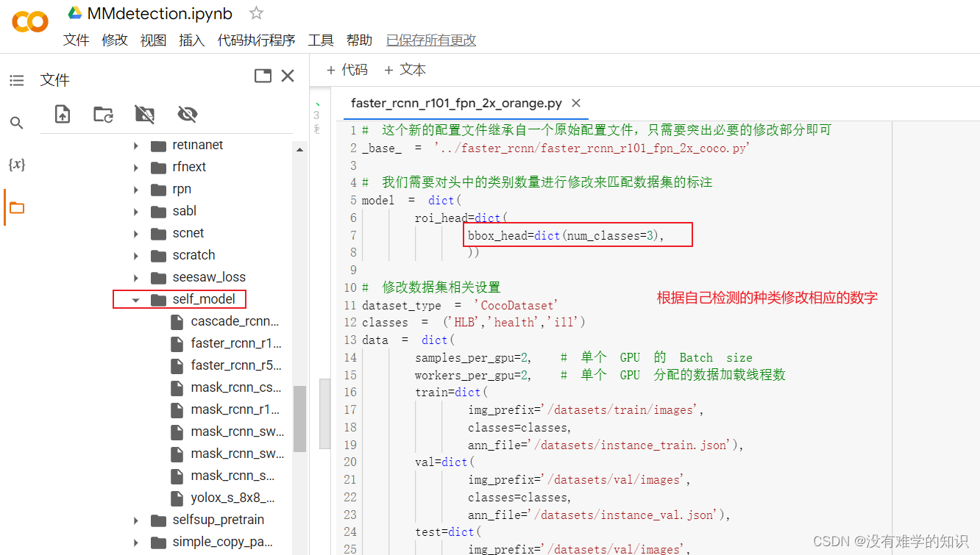Click the dataset_type = 'CocoDataset' line
Image resolution: width=980 pixels, height=555 pixels.
pyautogui.click(x=460, y=305)
